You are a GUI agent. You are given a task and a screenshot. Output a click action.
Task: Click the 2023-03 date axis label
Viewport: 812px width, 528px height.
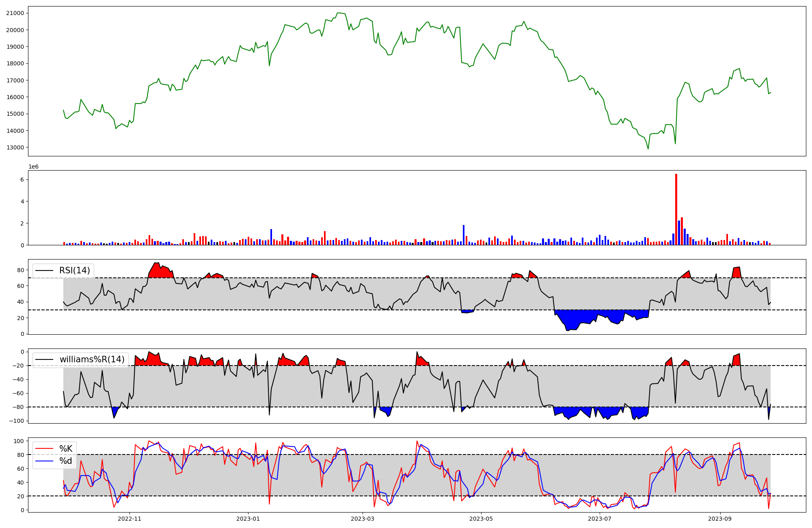363,519
